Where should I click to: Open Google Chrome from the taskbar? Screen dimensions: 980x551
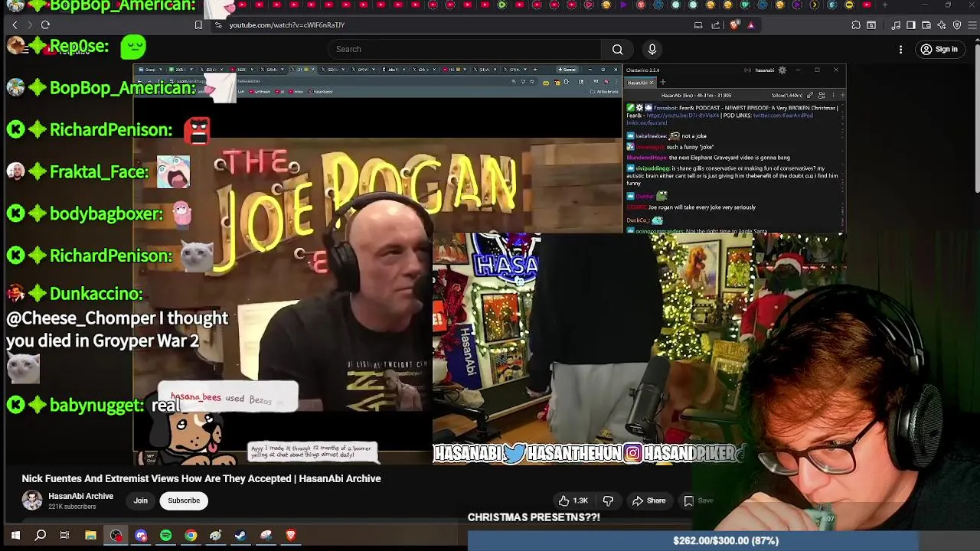coord(191,536)
